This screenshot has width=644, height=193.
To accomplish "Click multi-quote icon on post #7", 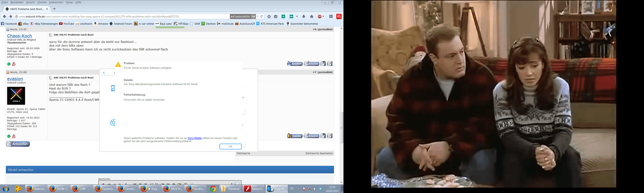I will 323,136.
